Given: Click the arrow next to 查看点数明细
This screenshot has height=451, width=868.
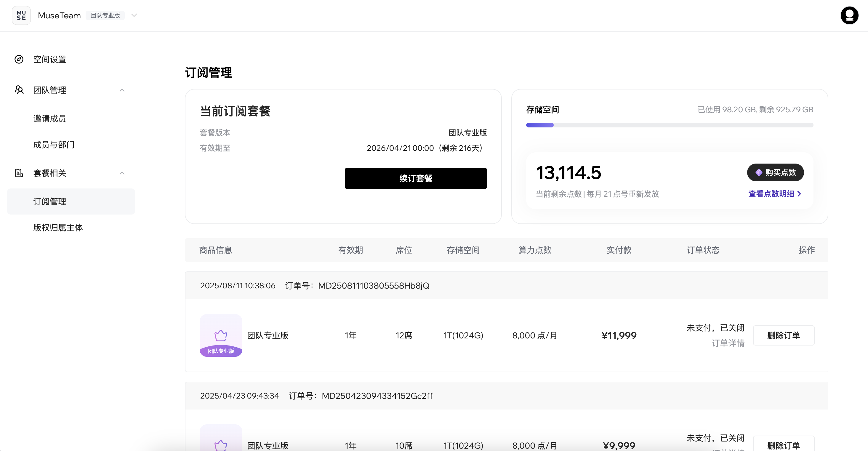Looking at the screenshot, I should point(799,194).
